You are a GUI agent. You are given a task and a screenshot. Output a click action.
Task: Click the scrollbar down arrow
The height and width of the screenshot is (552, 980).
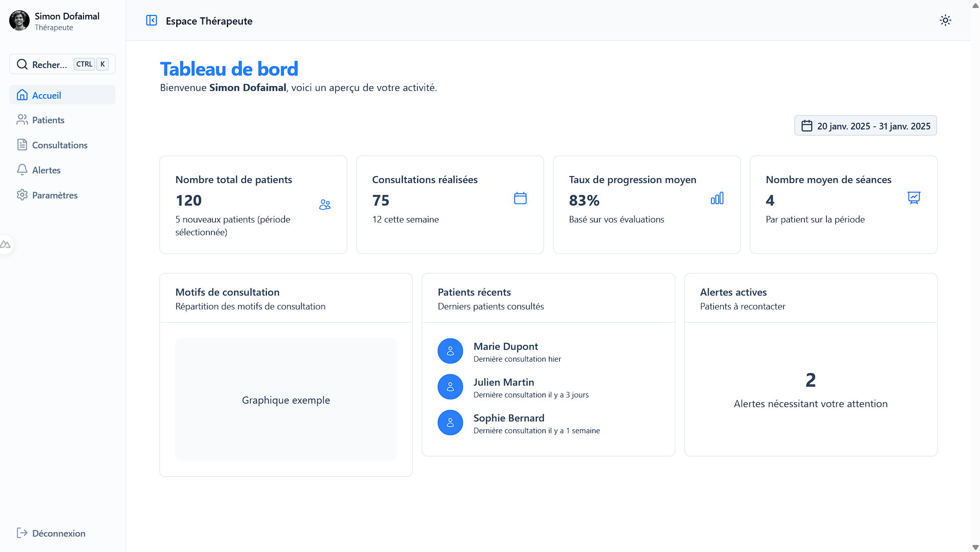[x=975, y=547]
